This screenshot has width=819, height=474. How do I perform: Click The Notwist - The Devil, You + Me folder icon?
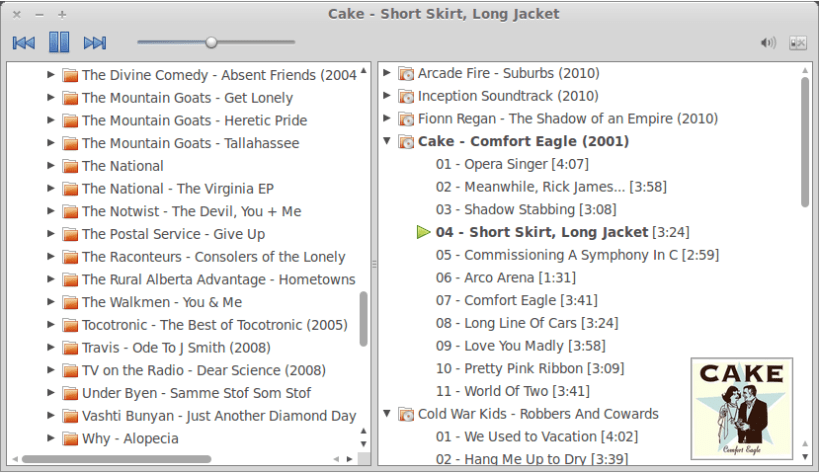70,212
